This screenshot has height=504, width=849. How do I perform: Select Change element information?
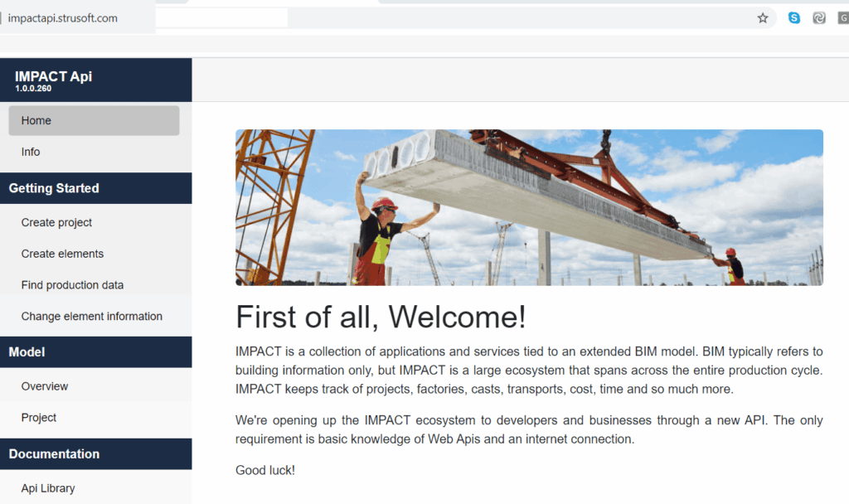(x=91, y=317)
